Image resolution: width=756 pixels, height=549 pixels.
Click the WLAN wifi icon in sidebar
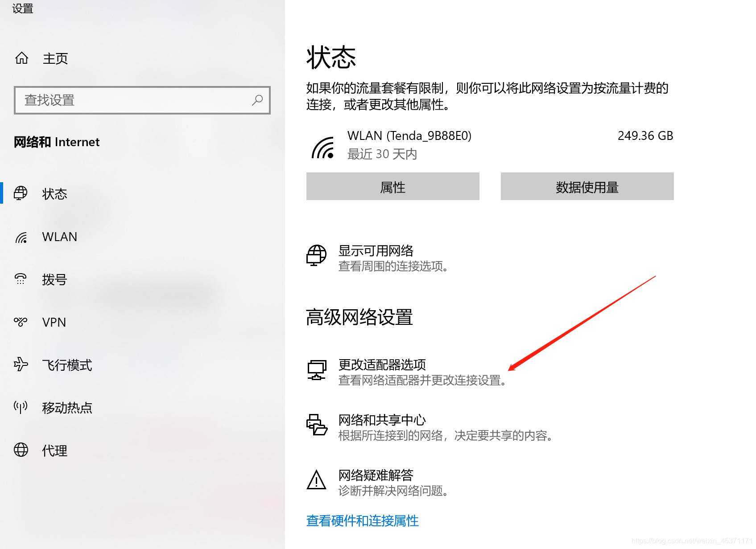(x=21, y=237)
